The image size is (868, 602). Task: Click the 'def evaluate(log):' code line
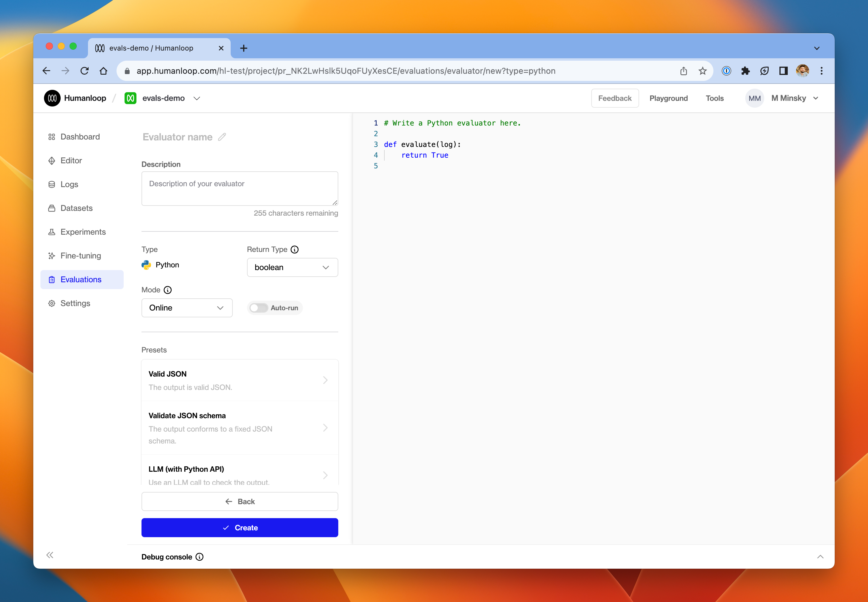click(422, 145)
